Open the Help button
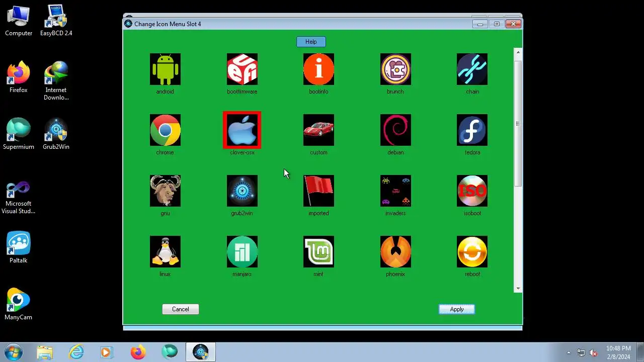Image resolution: width=644 pixels, height=362 pixels. 311,42
